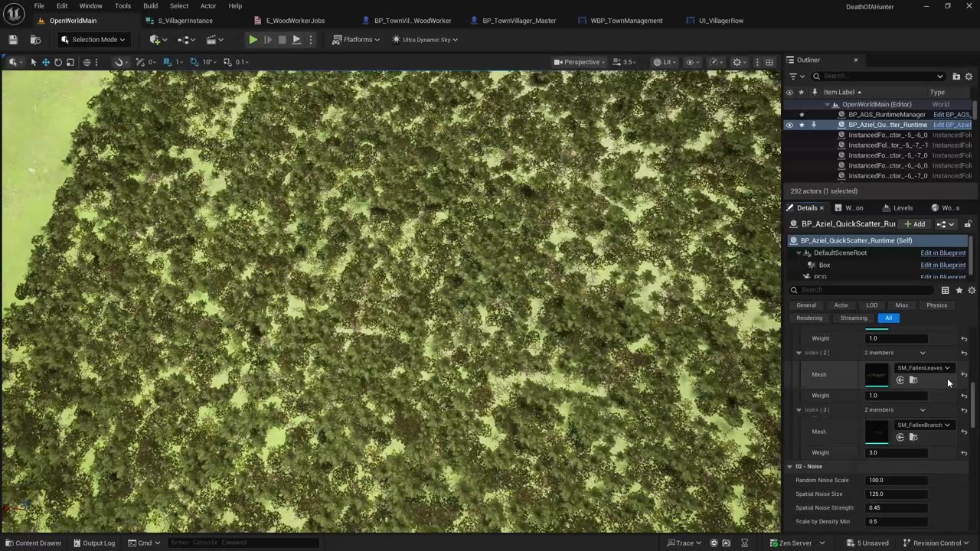Open the rotation snap 10° value dropdown
This screenshot has width=980, height=551.
pyautogui.click(x=209, y=62)
